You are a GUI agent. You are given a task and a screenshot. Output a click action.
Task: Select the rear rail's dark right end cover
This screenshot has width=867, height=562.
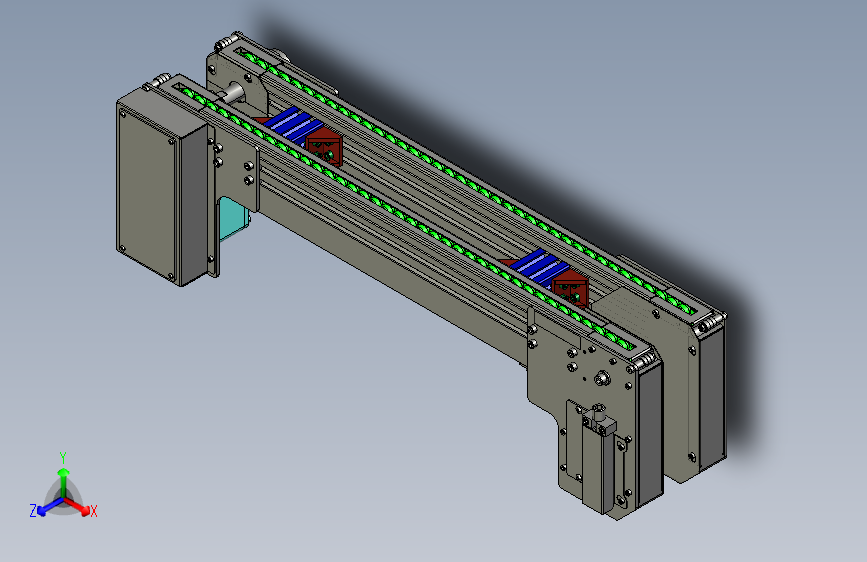tap(713, 396)
